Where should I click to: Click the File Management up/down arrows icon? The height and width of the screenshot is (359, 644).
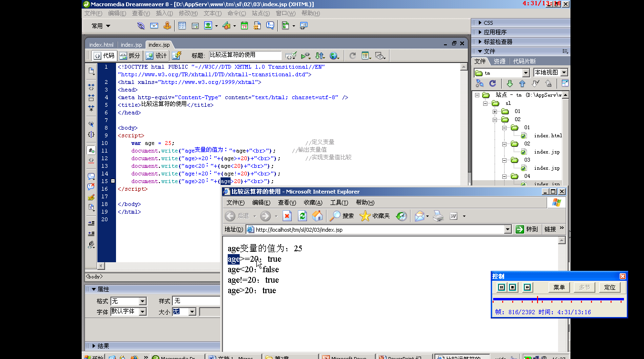(x=320, y=56)
